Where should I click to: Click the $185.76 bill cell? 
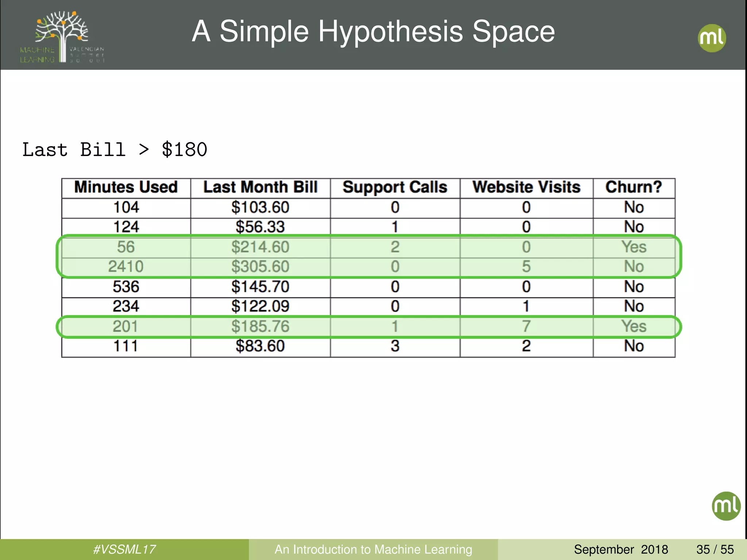260,326
